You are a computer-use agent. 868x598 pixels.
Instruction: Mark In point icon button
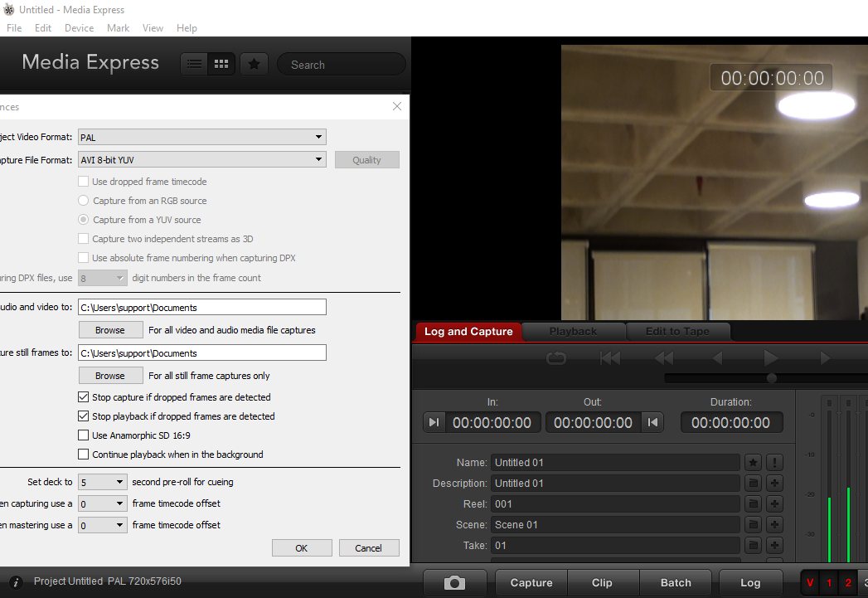coord(434,422)
